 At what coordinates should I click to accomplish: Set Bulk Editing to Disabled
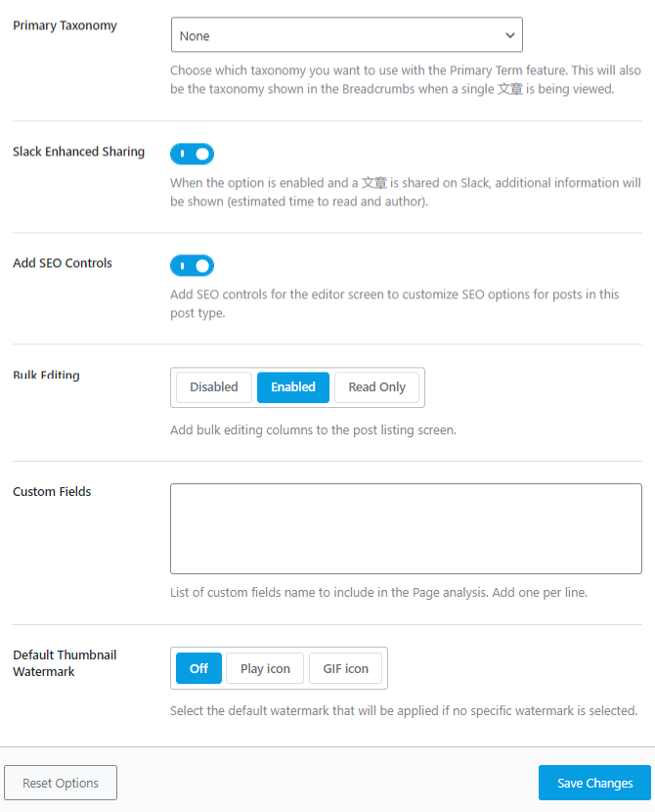click(x=214, y=387)
